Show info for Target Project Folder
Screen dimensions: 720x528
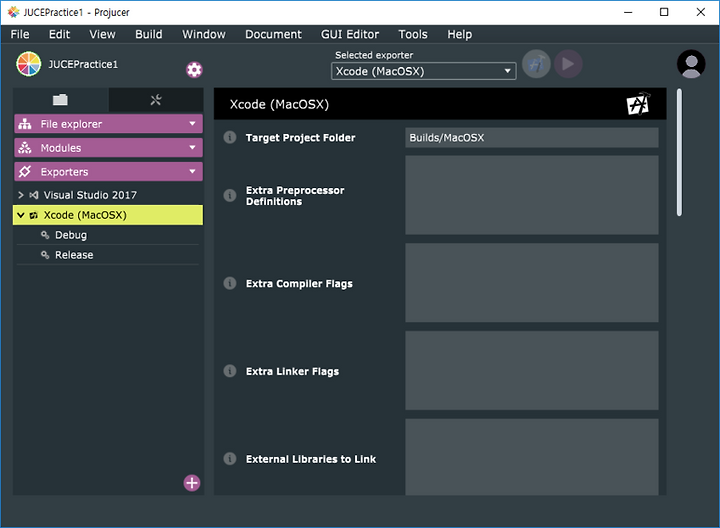(230, 137)
